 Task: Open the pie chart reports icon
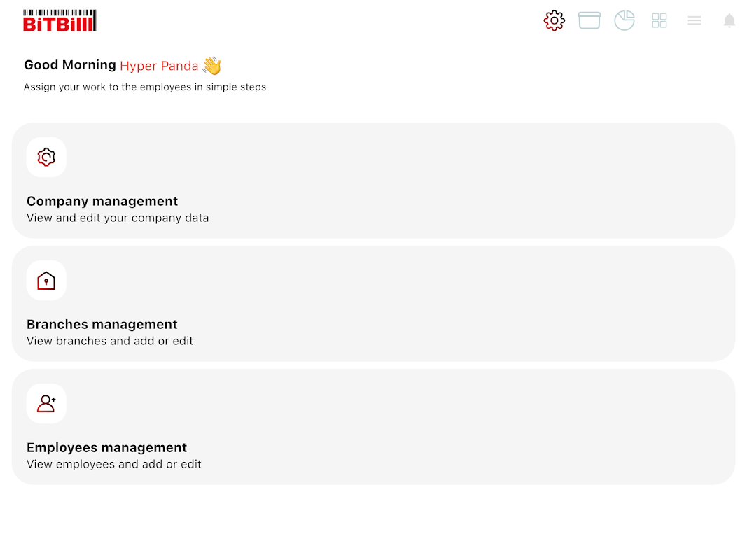click(x=624, y=20)
